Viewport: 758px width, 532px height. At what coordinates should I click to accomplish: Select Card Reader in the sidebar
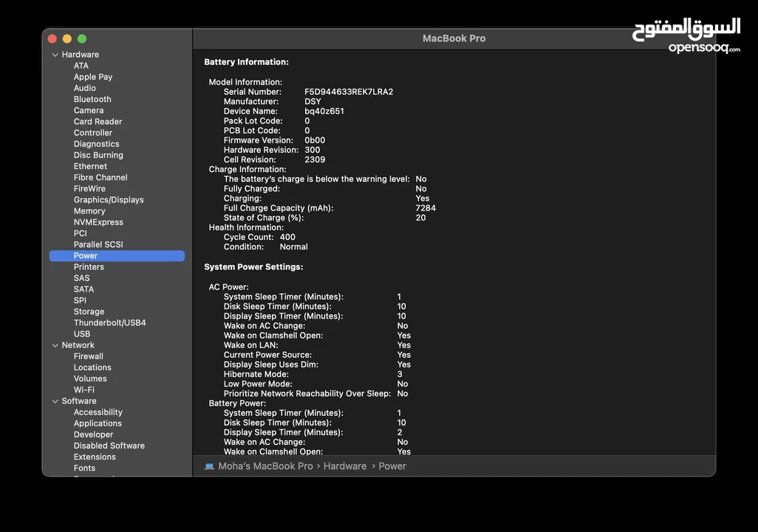click(98, 121)
